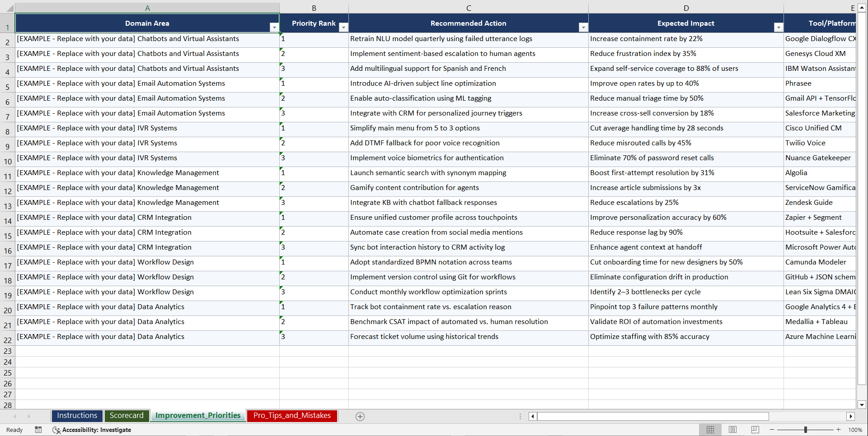
Task: Click the sheet navigation right arrow
Action: 28,416
